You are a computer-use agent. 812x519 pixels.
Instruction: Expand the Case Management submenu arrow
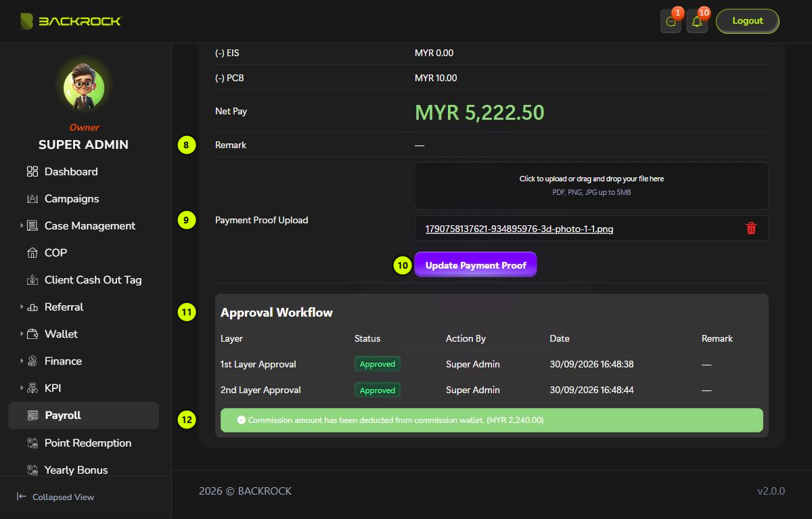[x=22, y=226]
